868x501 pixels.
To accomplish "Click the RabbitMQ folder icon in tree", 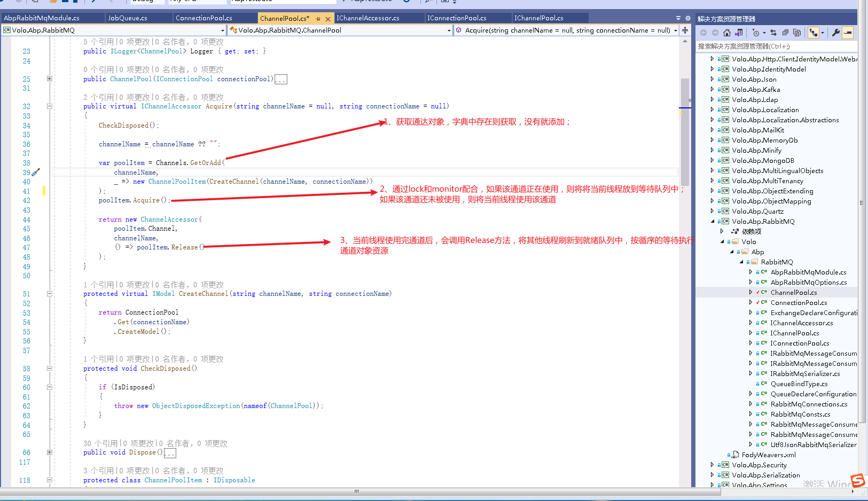I will point(755,262).
